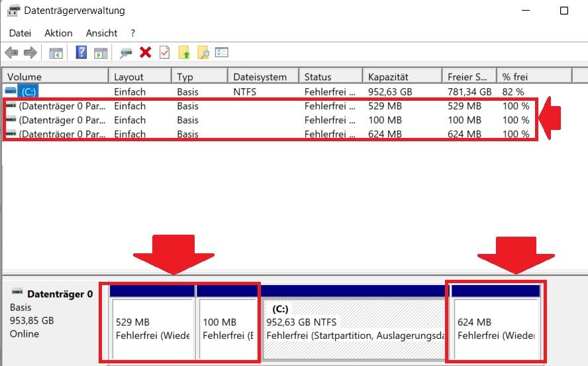Sort by the Kapazität column header
This screenshot has width=588, height=366.
(403, 76)
